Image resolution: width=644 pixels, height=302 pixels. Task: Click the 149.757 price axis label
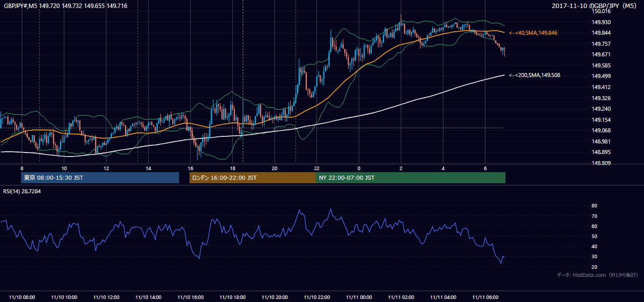601,44
